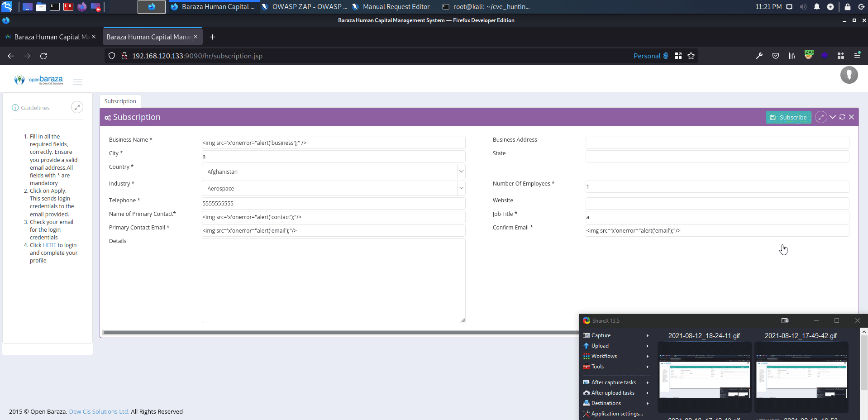Click the Business Name input field
Screen dimensions: 868x420
coord(334,143)
